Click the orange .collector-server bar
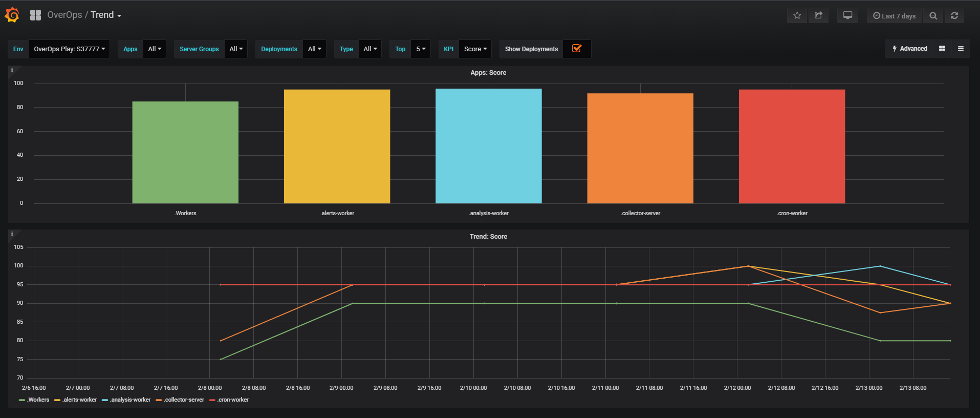The image size is (980, 418). click(x=640, y=149)
